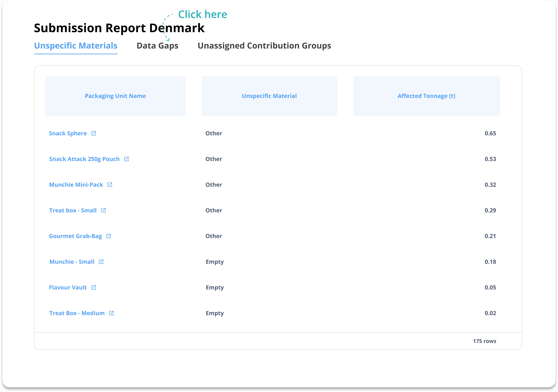Select the Unspecific Materials tab

click(76, 46)
